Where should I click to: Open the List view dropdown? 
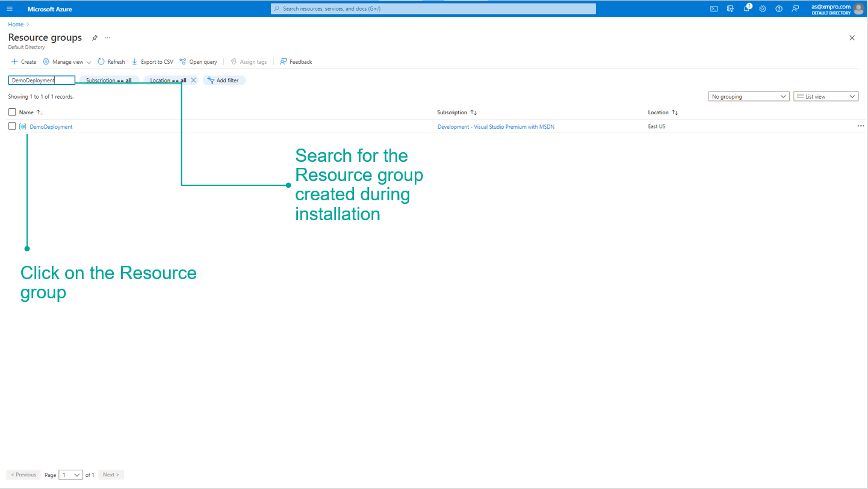[826, 96]
